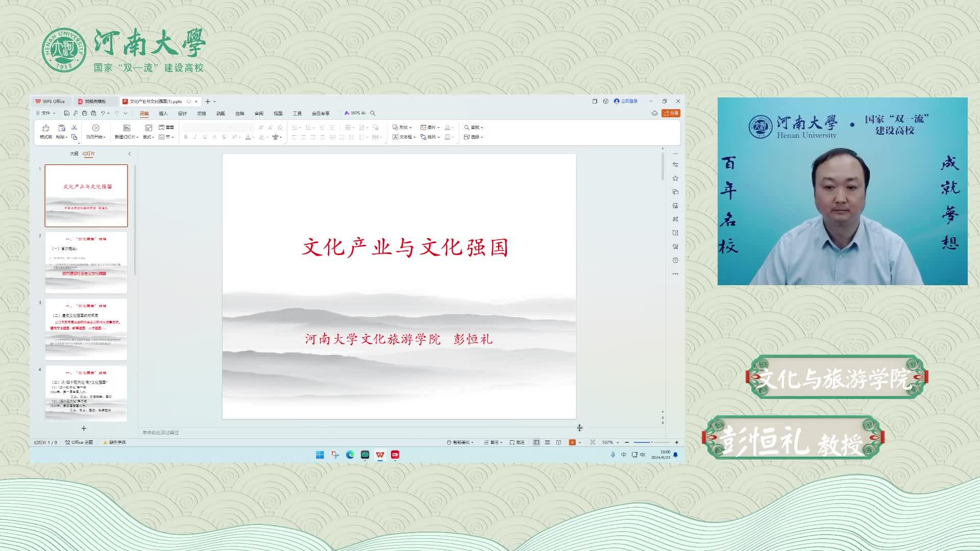Click the three-dots more icon in right sidebar
The image size is (980, 551).
click(675, 274)
